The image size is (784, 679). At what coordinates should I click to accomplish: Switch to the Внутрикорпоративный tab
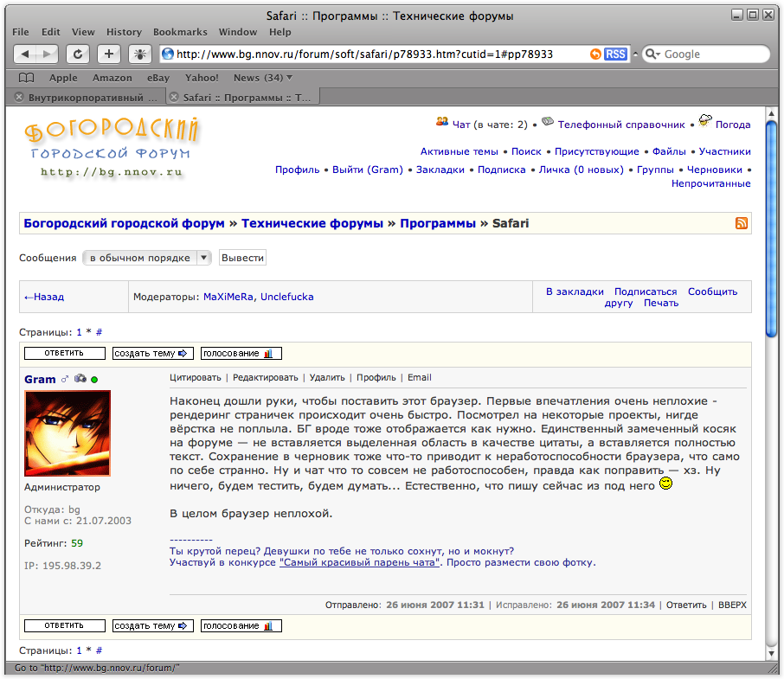point(87,98)
